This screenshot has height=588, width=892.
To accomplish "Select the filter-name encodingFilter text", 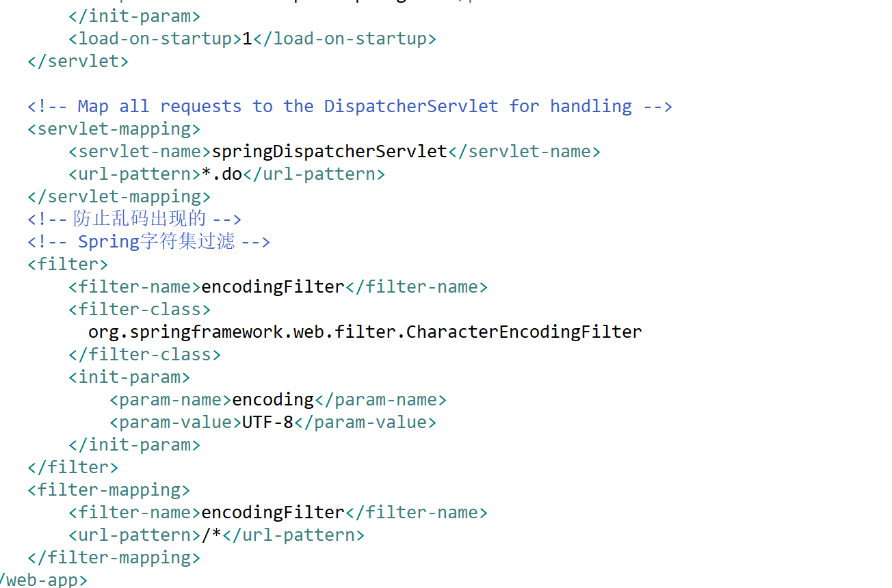I will [x=272, y=286].
